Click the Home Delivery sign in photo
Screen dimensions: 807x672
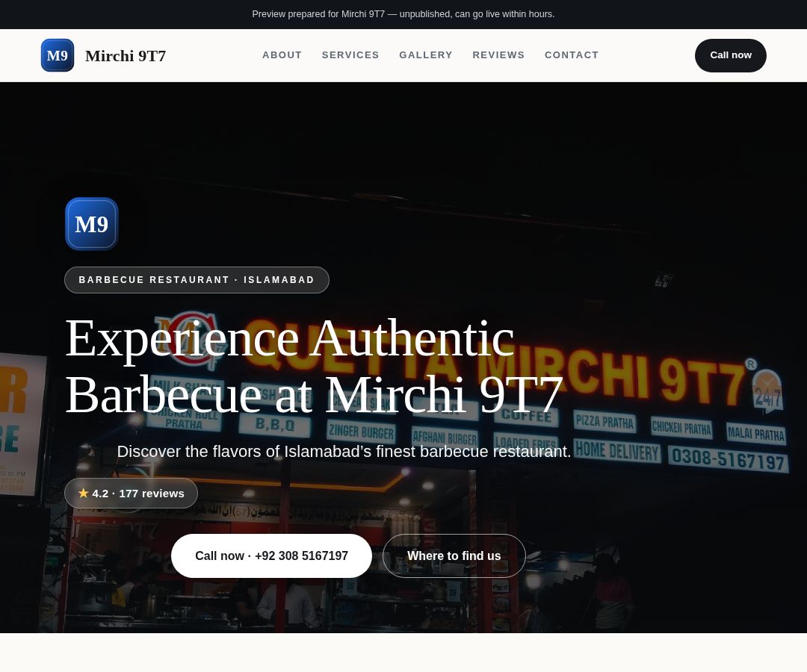coord(616,452)
